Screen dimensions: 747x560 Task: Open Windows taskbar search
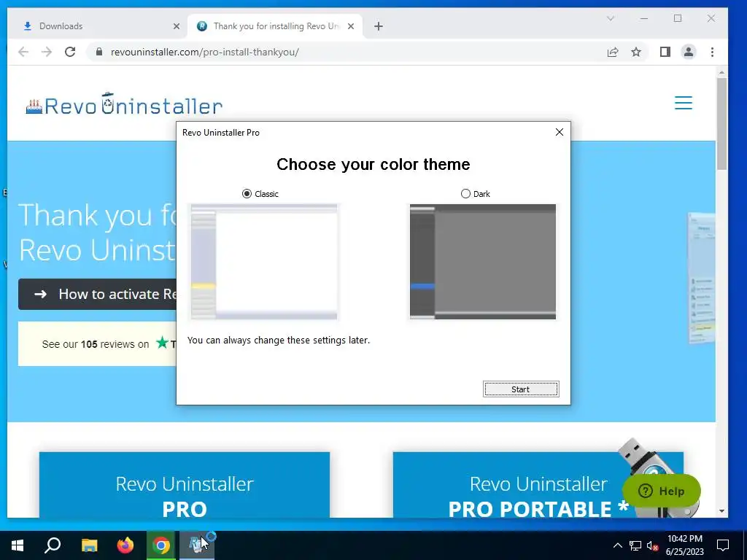point(53,545)
